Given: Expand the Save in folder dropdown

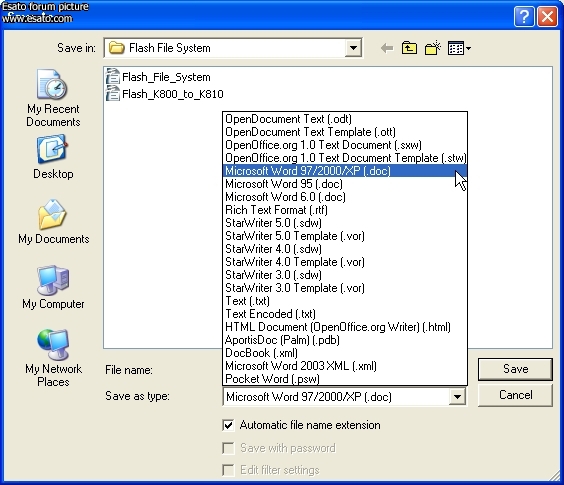Looking at the screenshot, I should coord(353,48).
